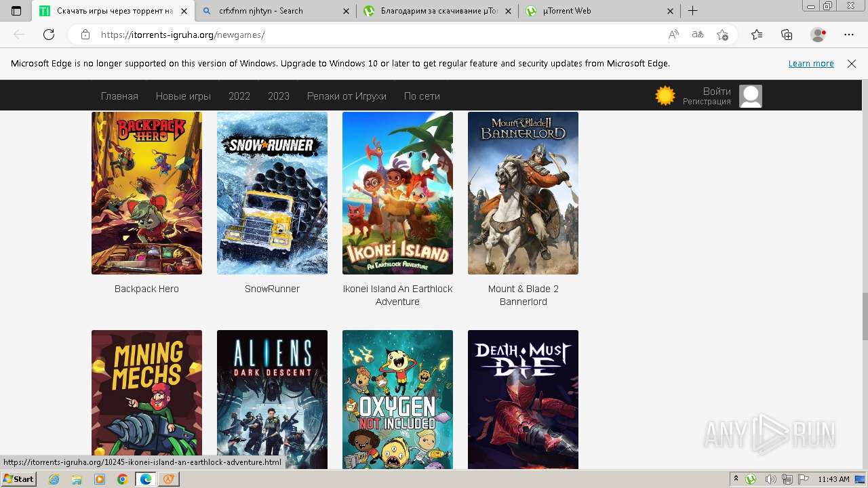Click the user avatar icon
Viewport: 868px width, 488px height.
(751, 96)
